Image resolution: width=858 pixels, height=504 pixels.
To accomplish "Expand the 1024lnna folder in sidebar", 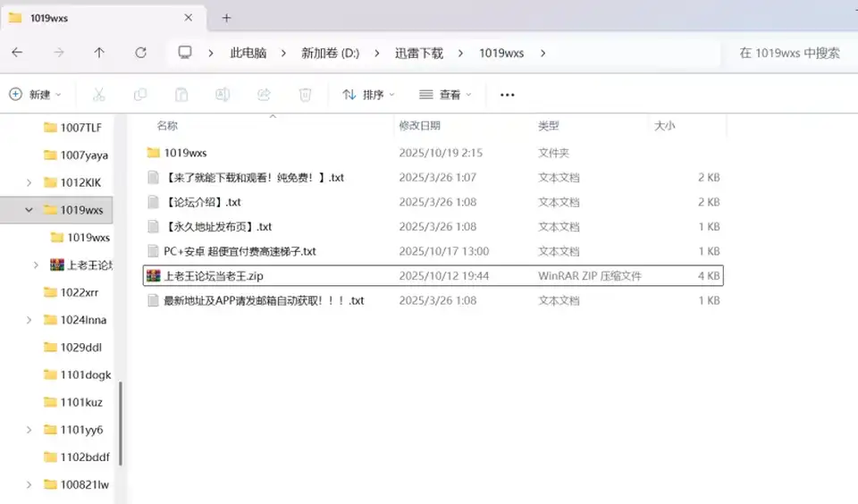I will 29,320.
